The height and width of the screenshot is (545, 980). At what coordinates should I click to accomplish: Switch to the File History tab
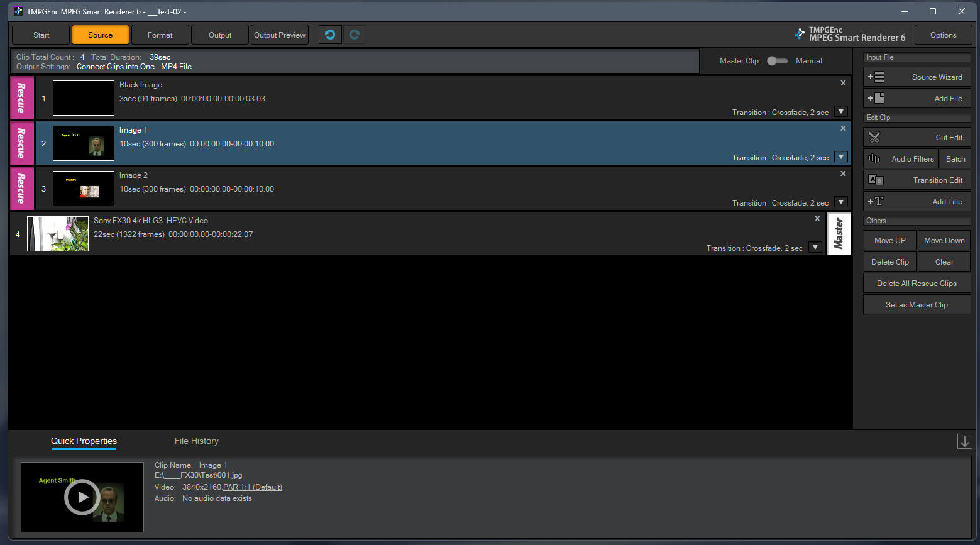pos(197,441)
